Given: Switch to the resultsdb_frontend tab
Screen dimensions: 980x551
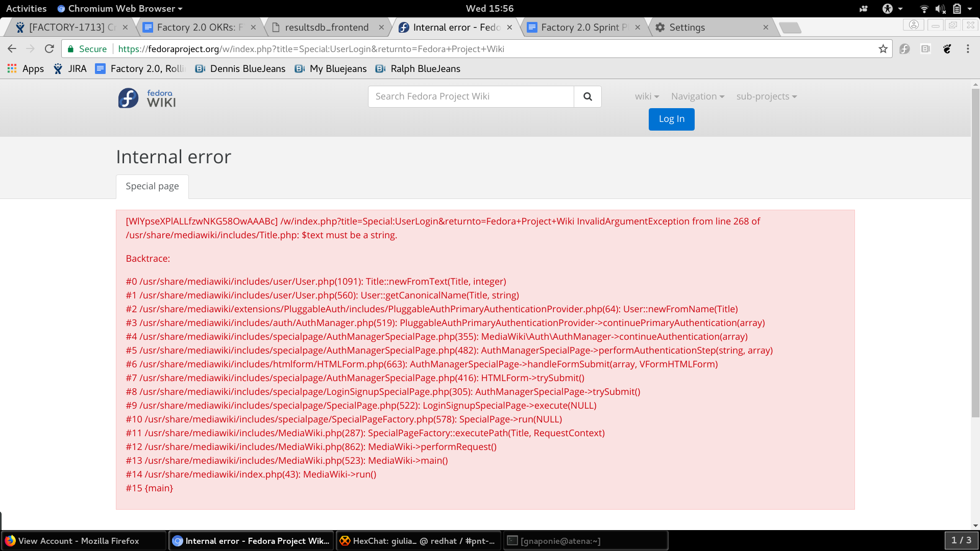Looking at the screenshot, I should coord(327,28).
